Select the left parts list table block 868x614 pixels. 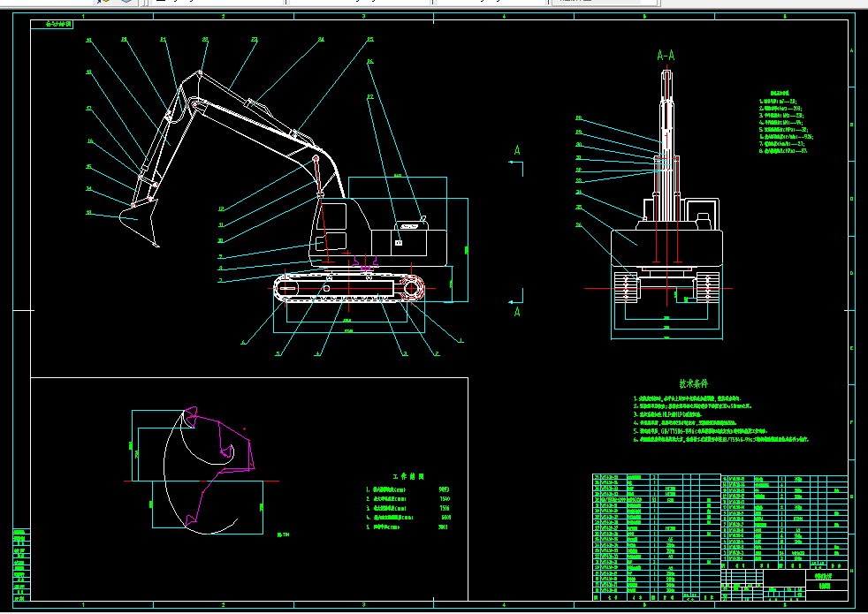657,537
